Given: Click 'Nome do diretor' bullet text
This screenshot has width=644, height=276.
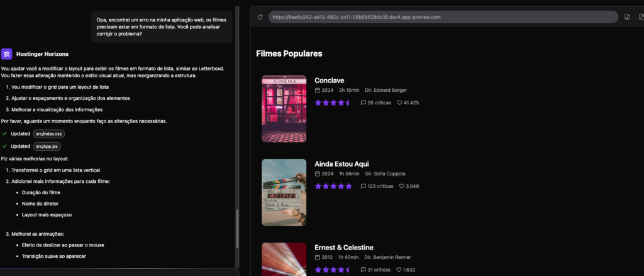Looking at the screenshot, I should point(40,204).
